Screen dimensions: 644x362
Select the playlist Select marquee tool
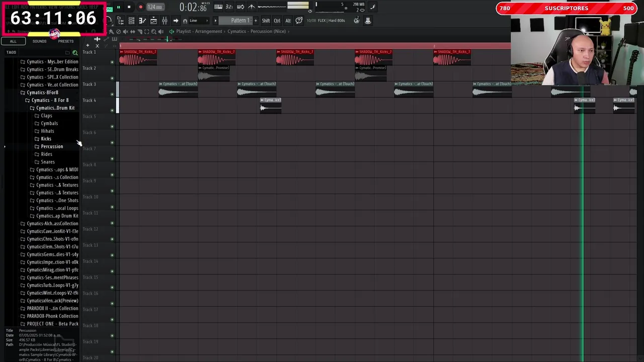tap(146, 31)
